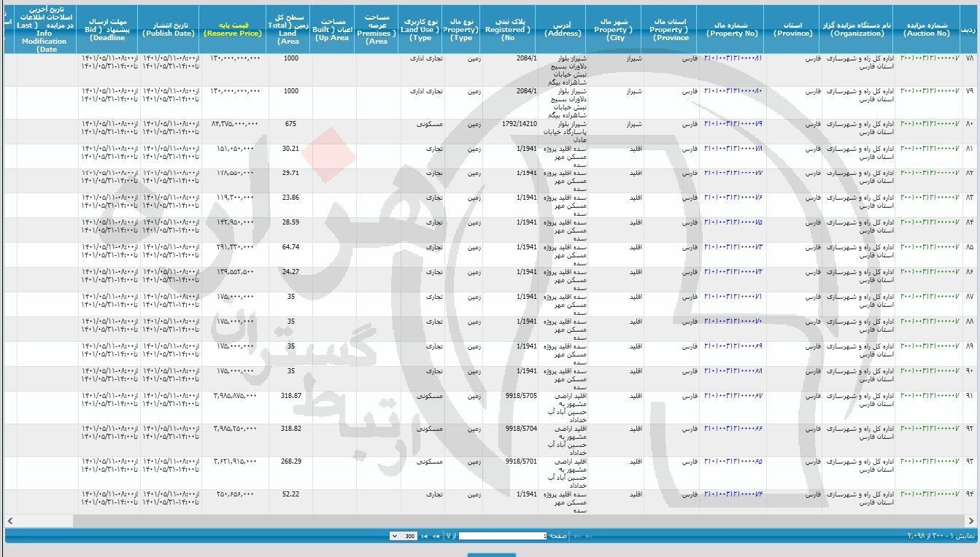Select the land area value 23.86
The height and width of the screenshot is (557, 980).
(290, 198)
